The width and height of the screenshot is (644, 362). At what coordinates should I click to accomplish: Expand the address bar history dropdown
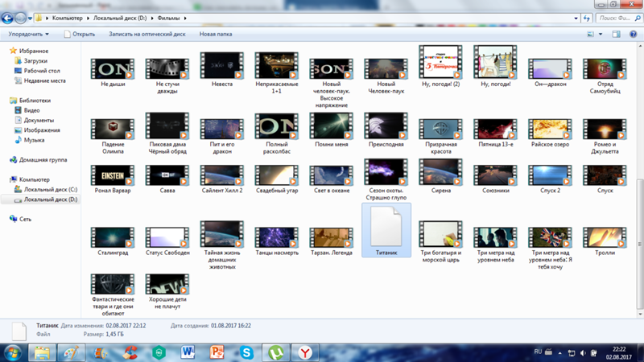576,18
